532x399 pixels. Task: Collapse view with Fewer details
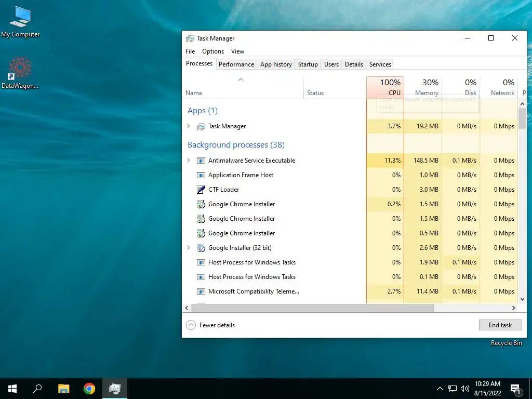click(211, 325)
